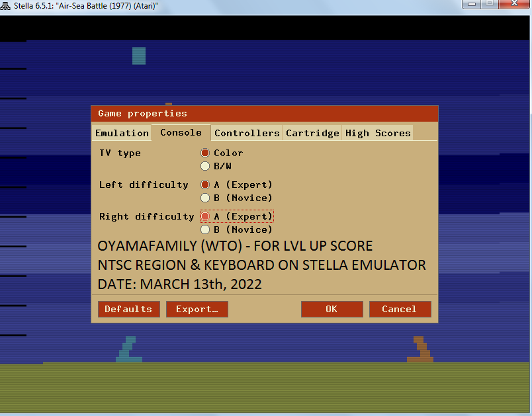Screen dimensions: 532x416
Task: Click the brown anti-aircraft gun sprite
Action: (420, 349)
